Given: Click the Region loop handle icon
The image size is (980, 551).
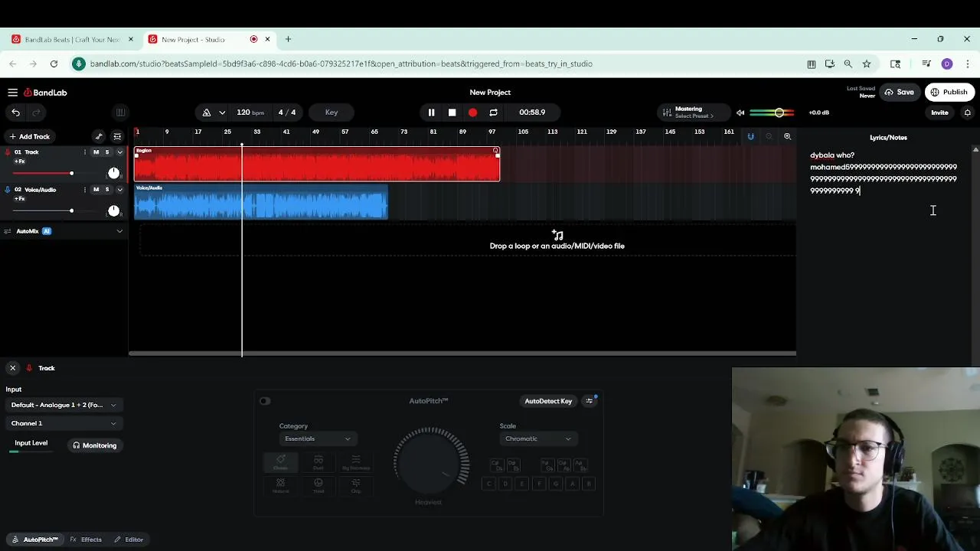Looking at the screenshot, I should point(496,151).
